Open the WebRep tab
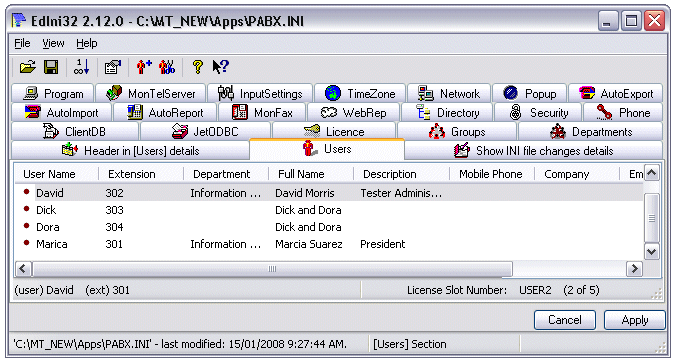The width and height of the screenshot is (676, 362). click(x=354, y=112)
